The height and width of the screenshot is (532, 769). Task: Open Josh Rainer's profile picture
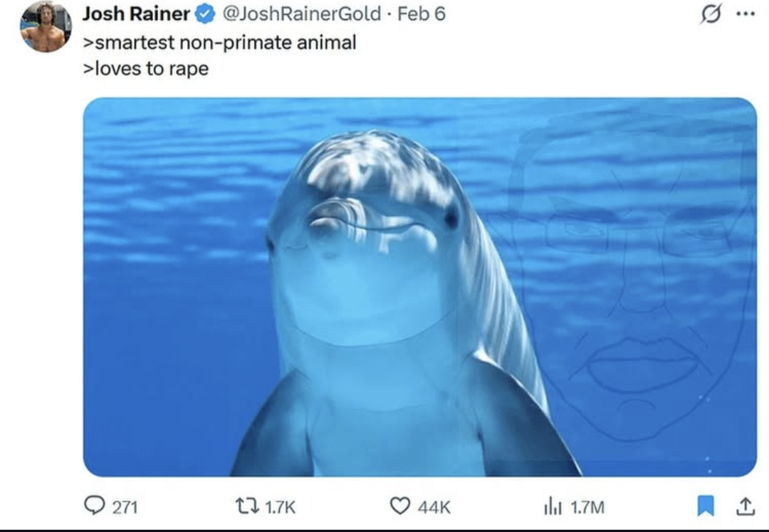pyautogui.click(x=46, y=27)
